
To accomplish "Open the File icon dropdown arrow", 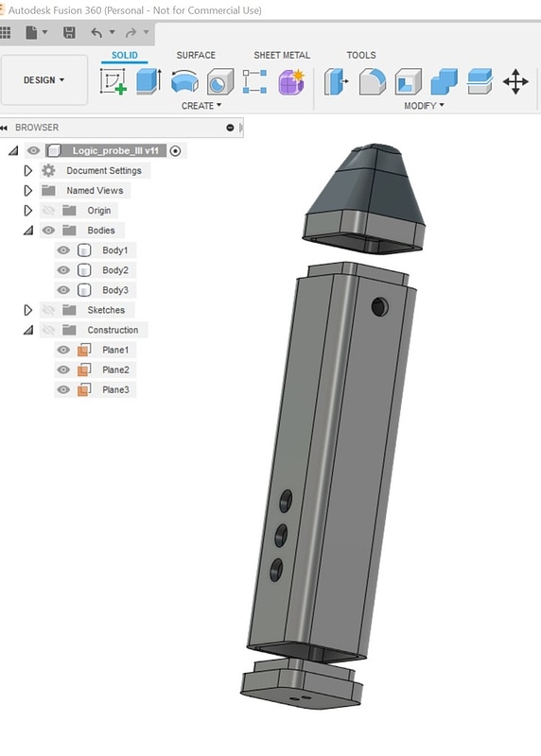I will tap(44, 32).
